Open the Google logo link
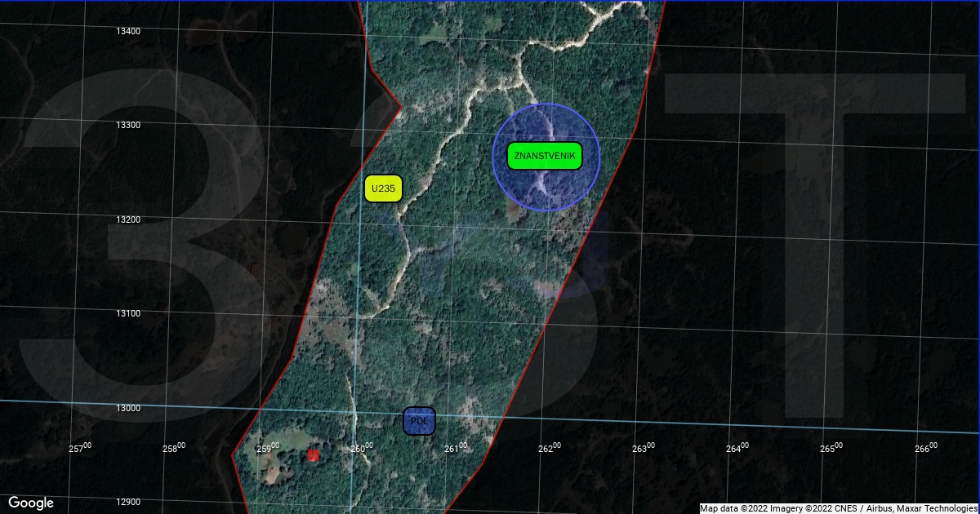980x514 pixels. click(31, 503)
